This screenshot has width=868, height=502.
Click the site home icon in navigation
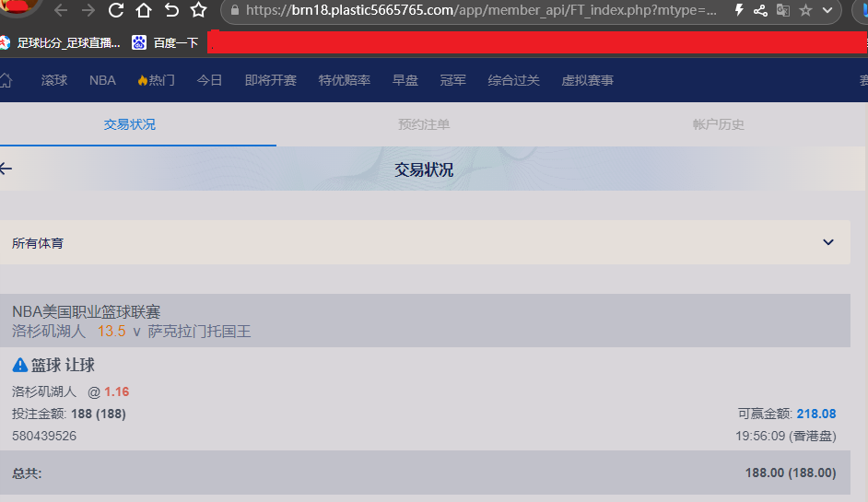pos(6,80)
